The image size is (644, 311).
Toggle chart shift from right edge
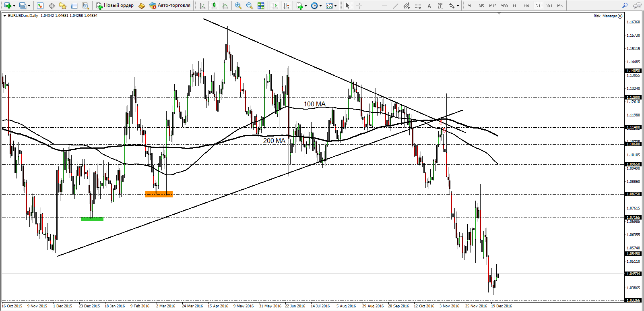[286, 6]
